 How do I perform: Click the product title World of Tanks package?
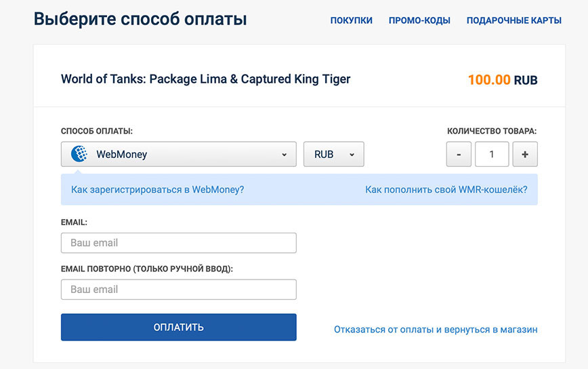205,79
